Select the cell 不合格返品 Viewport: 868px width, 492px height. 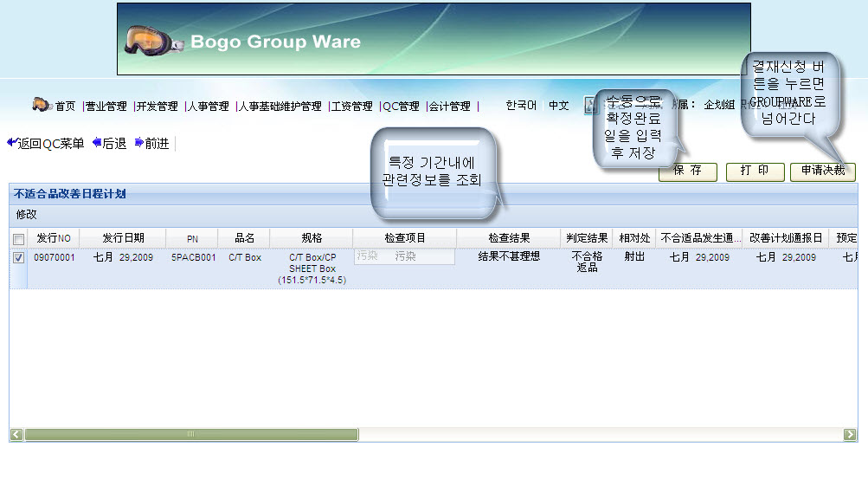tap(587, 262)
